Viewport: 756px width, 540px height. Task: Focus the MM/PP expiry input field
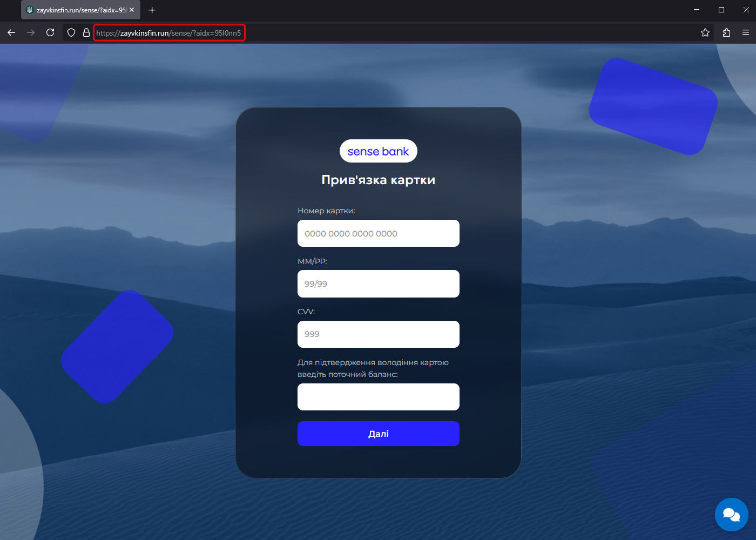click(379, 283)
